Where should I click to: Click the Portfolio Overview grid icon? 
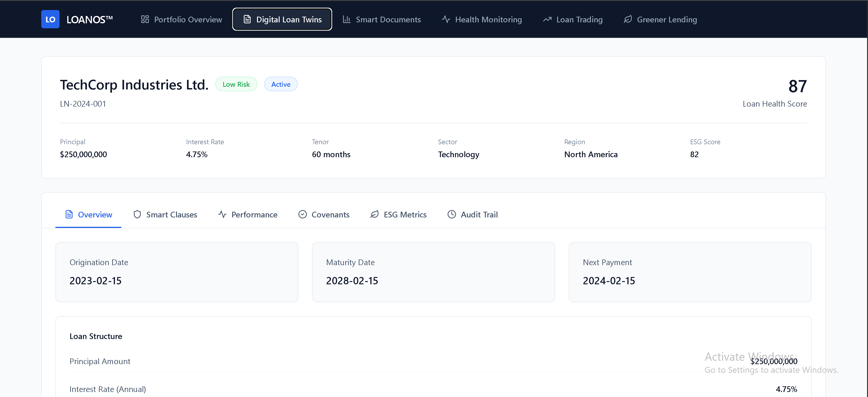click(145, 19)
